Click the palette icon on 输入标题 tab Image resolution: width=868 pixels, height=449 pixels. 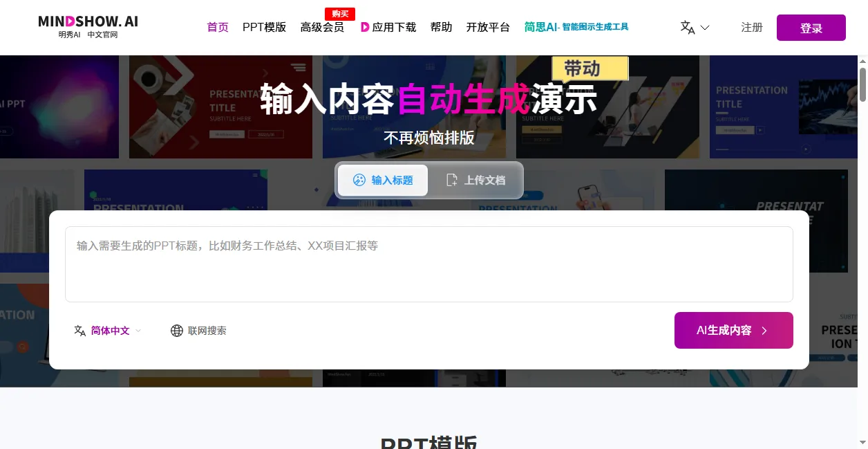(359, 181)
